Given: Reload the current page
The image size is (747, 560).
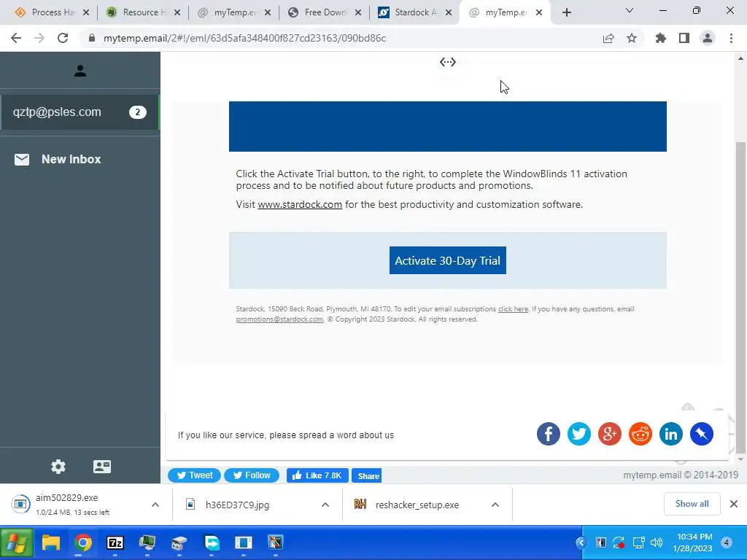Looking at the screenshot, I should click(63, 38).
